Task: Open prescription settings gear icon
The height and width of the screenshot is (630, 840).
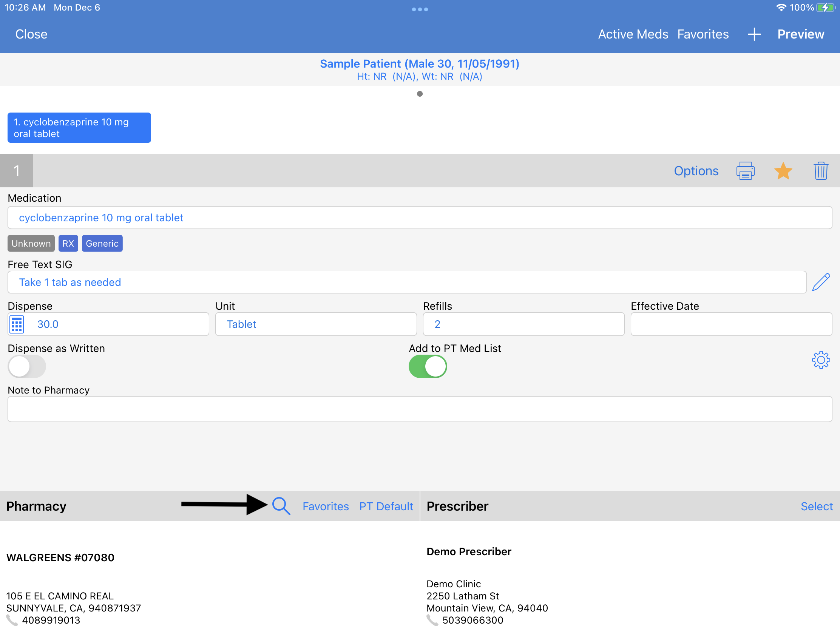Action: pos(821,360)
